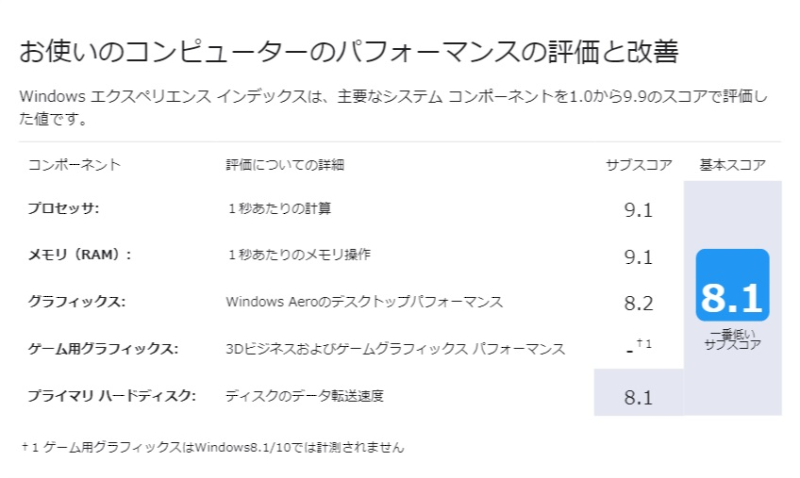Select the メモリ (RAM) component label
Screen dimensions: 800x478
[79, 255]
